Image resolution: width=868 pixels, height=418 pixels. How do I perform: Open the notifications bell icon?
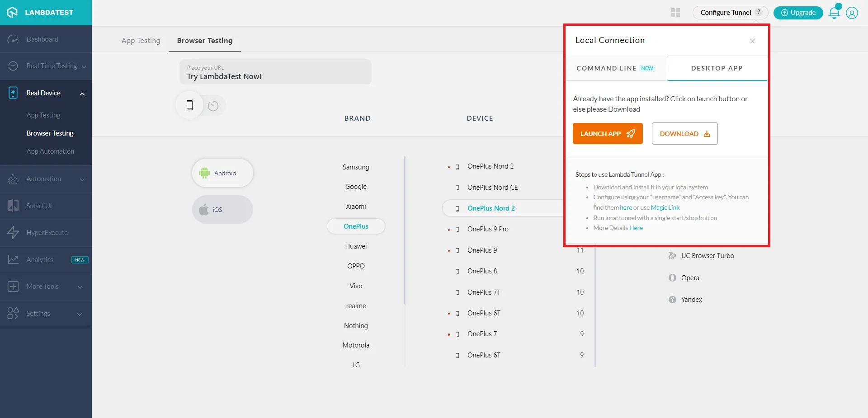tap(834, 13)
